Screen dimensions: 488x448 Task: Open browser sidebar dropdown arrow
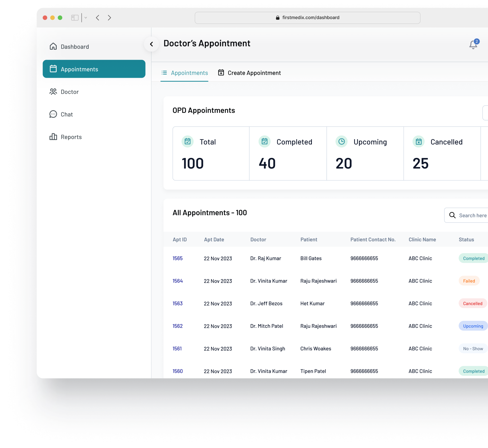(x=86, y=18)
